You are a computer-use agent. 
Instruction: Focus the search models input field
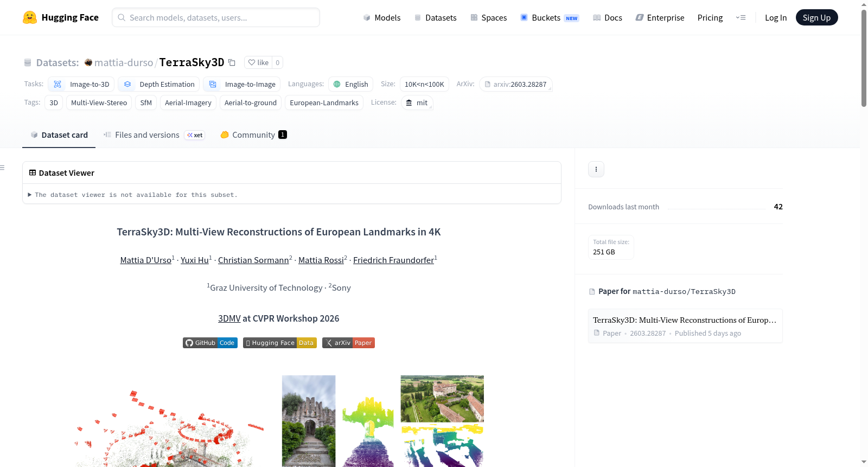tap(216, 17)
